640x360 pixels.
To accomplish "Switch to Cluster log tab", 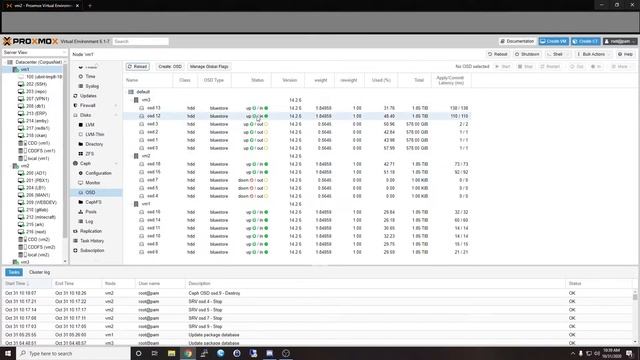I will tap(39, 272).
